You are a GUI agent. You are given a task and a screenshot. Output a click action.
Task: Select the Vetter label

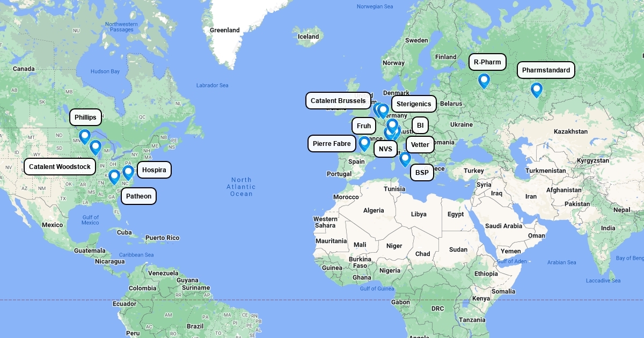coord(420,145)
